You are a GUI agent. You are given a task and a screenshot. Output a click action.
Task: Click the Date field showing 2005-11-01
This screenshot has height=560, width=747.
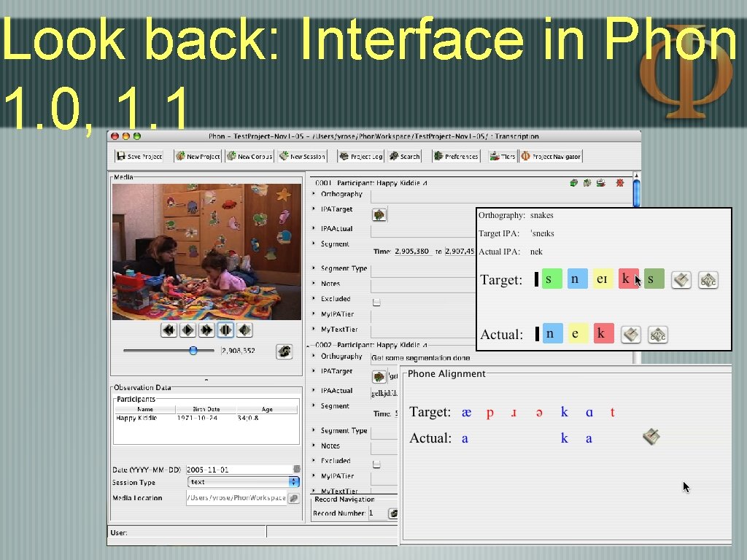point(239,470)
